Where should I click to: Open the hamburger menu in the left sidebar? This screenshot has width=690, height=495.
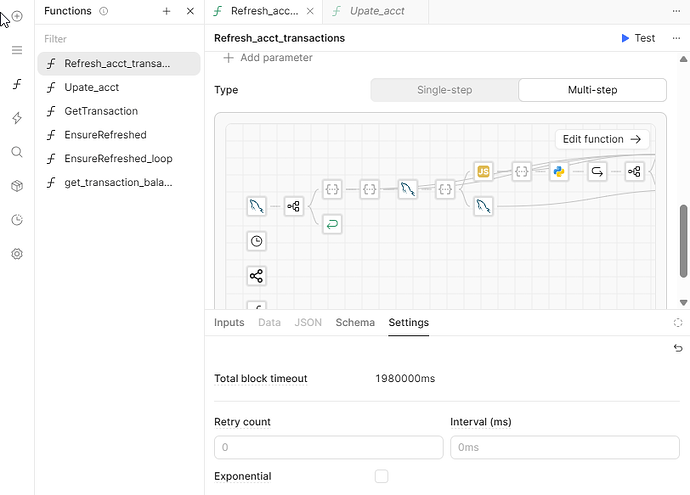tap(17, 50)
